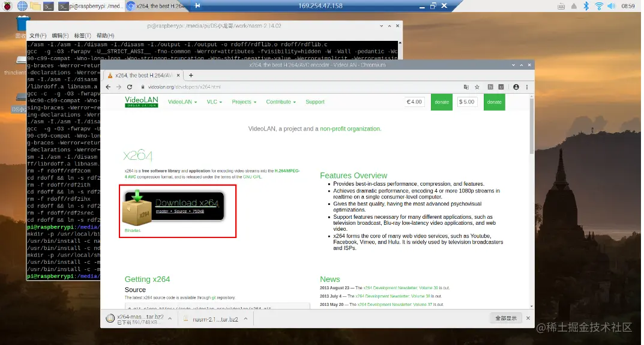
Task: Click donate button next to $5.00
Action: (494, 102)
